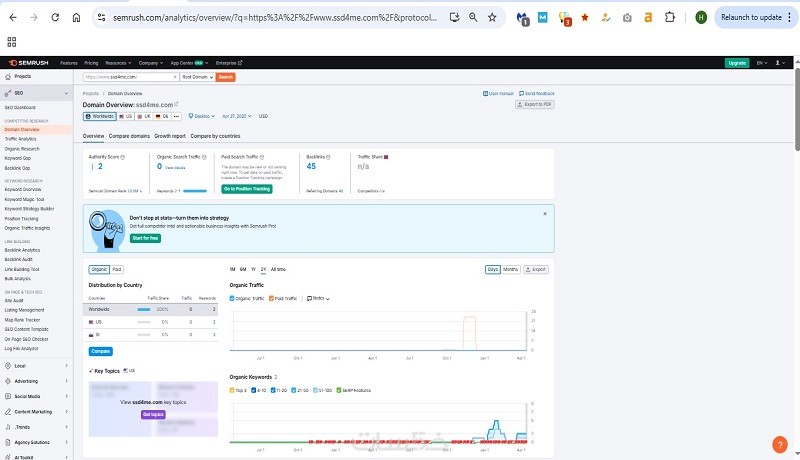Toggle the Paid Traffic chart checkbox
Screen dimensions: 800x460
coord(271,298)
